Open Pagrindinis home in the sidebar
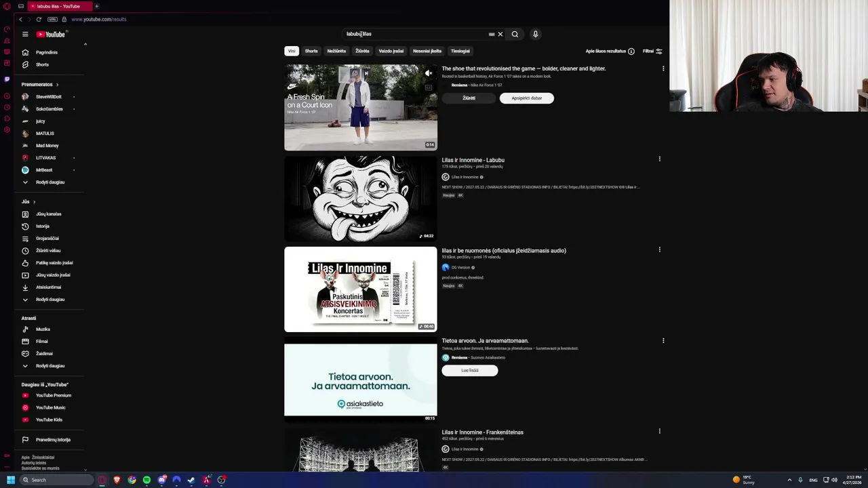This screenshot has width=868, height=488. click(47, 52)
